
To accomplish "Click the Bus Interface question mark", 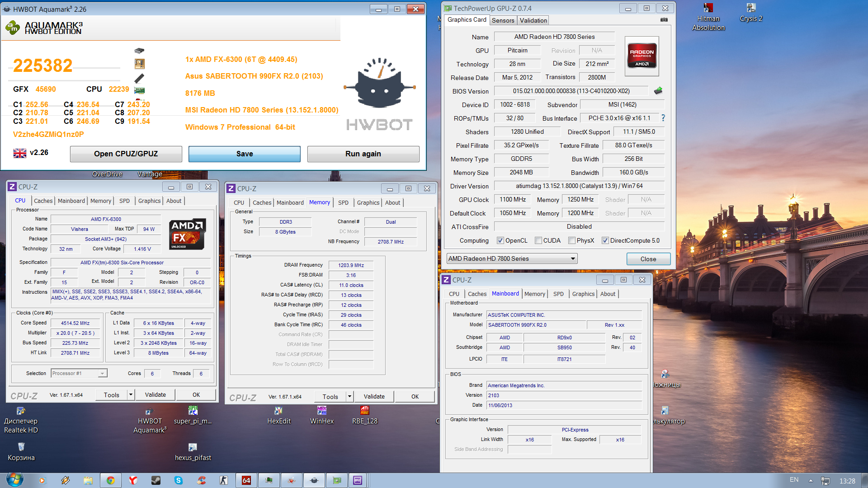I will [663, 118].
